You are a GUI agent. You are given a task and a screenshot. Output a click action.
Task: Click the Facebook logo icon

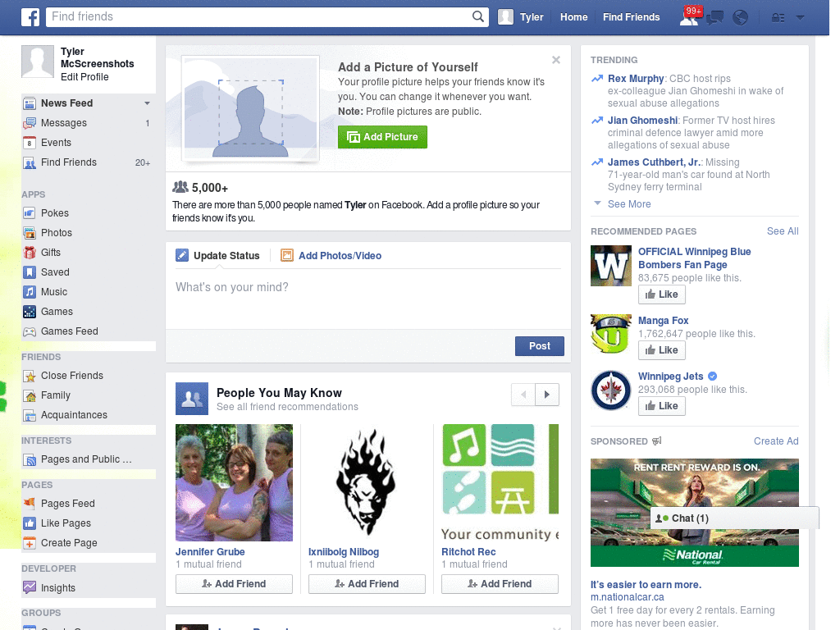pos(30,17)
